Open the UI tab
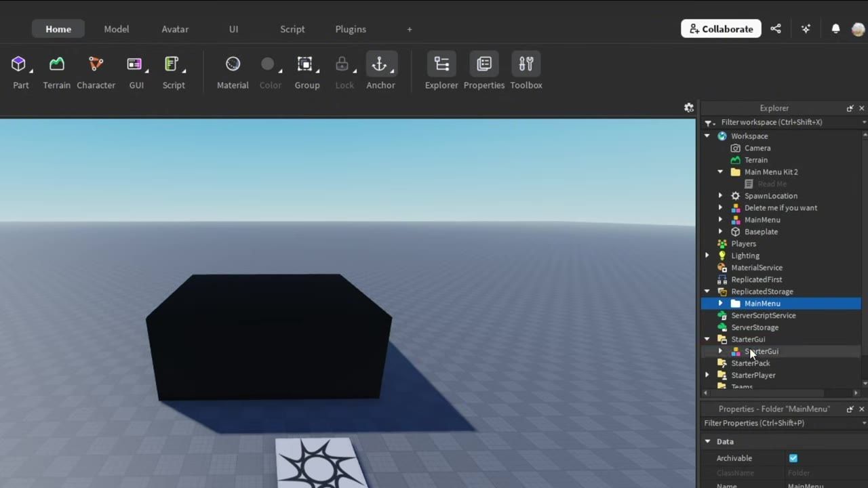Image resolution: width=868 pixels, height=488 pixels. tap(233, 29)
